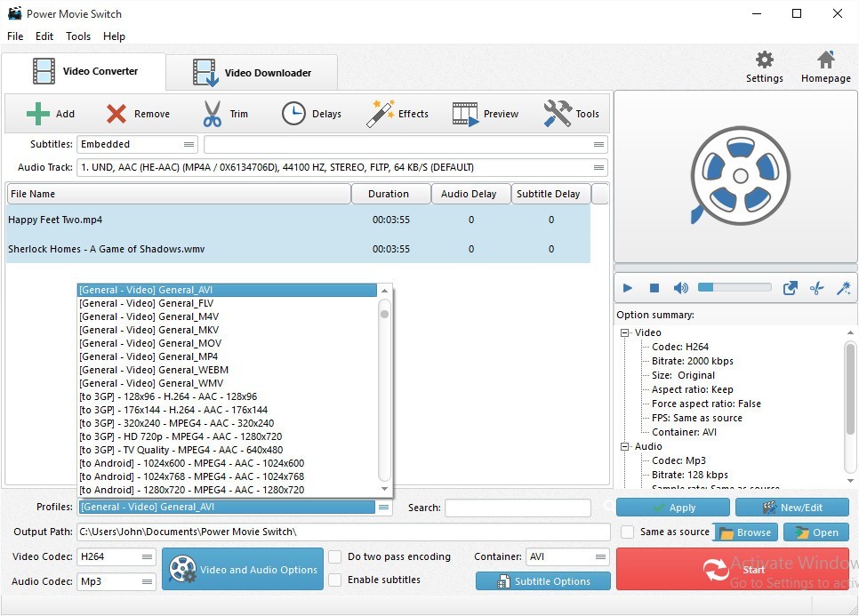Collapse the Video tree node

pyautogui.click(x=625, y=332)
